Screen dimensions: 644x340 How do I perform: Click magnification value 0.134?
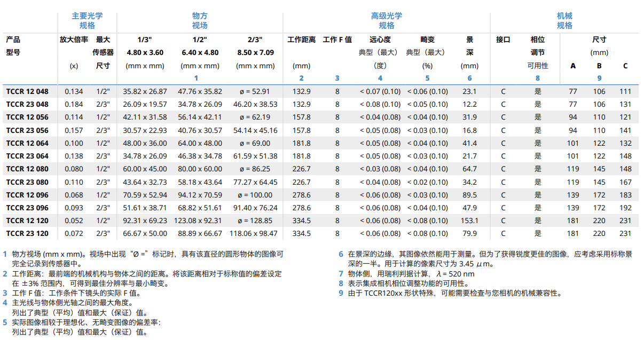point(74,91)
